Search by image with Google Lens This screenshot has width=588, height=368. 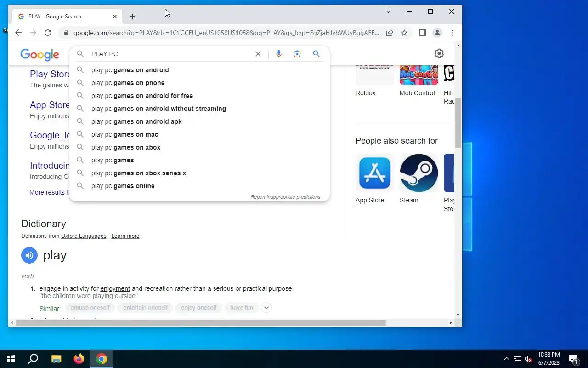297,54
